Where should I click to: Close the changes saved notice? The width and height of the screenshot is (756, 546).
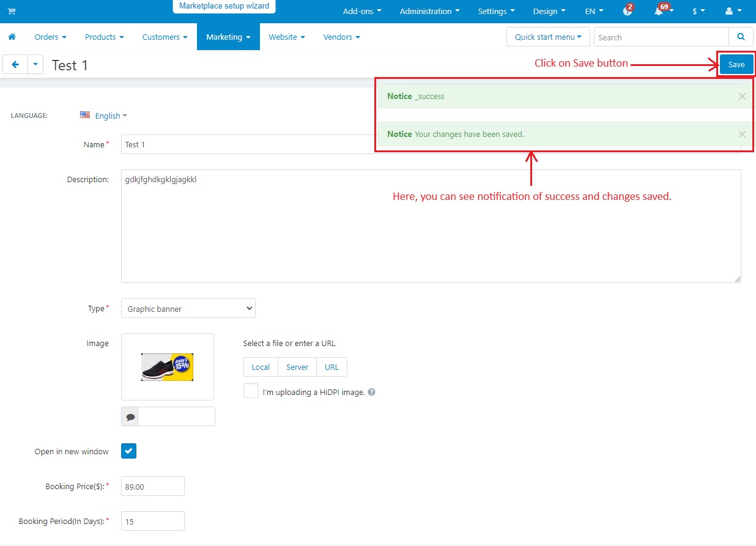pos(742,134)
